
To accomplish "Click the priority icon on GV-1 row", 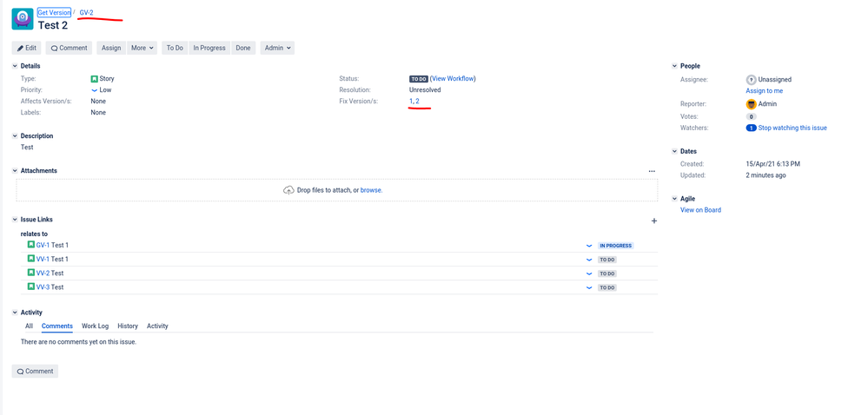I will 589,246.
